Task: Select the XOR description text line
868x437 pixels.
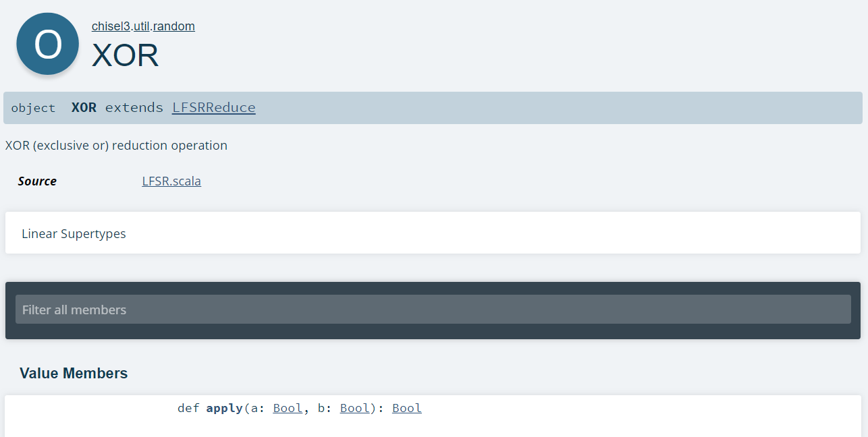Action: click(116, 145)
